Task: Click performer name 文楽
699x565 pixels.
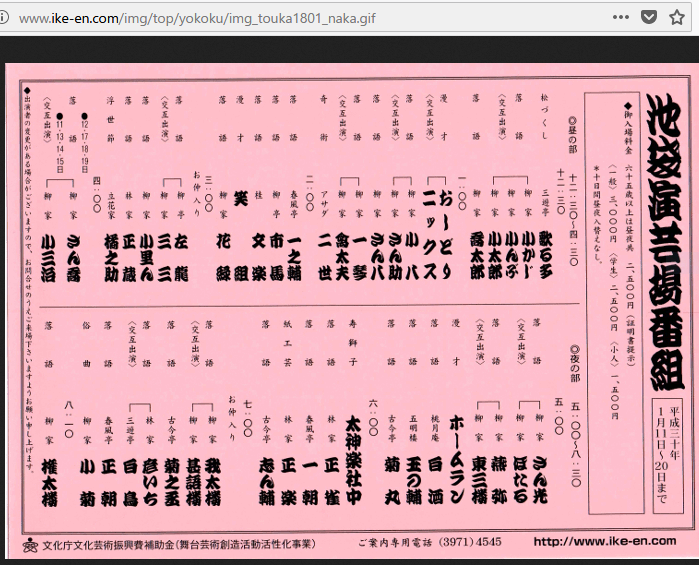Action: [x=259, y=257]
